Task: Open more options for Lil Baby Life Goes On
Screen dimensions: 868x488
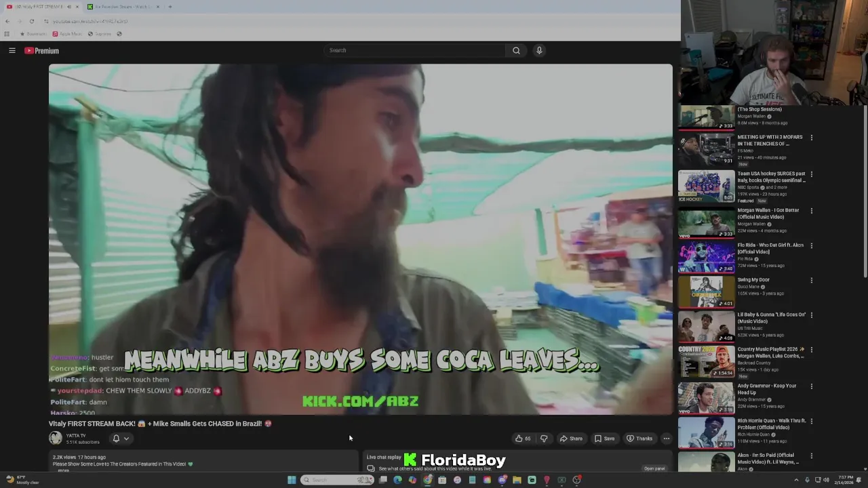Action: [x=811, y=315]
